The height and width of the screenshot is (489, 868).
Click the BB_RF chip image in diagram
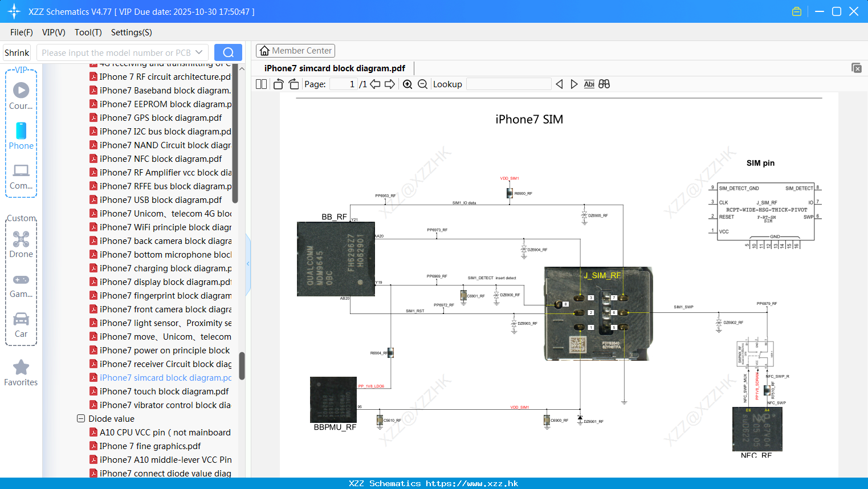tap(336, 259)
